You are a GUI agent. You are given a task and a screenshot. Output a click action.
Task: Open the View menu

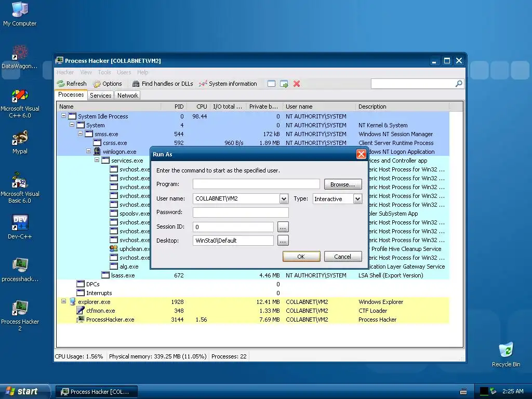tap(86, 72)
